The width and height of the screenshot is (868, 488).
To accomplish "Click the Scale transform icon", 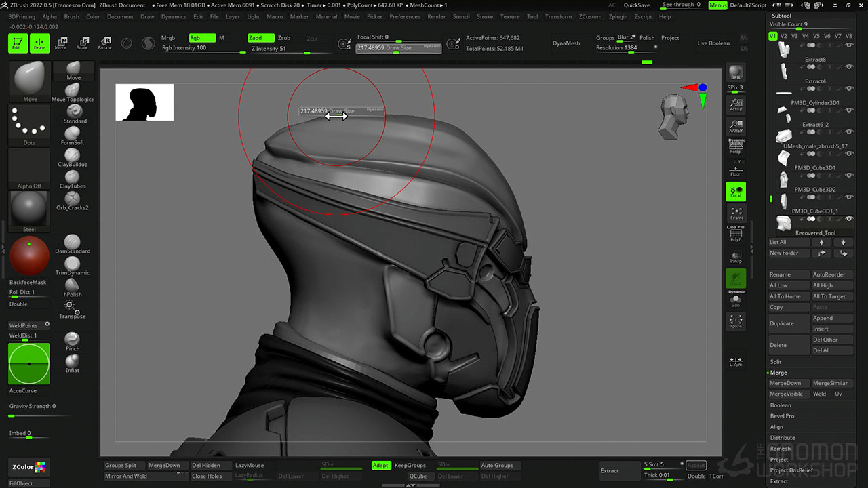I will coord(82,43).
